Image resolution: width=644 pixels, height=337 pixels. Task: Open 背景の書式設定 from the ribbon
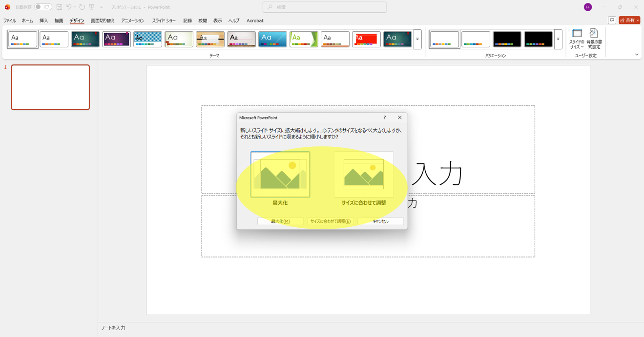(x=594, y=39)
